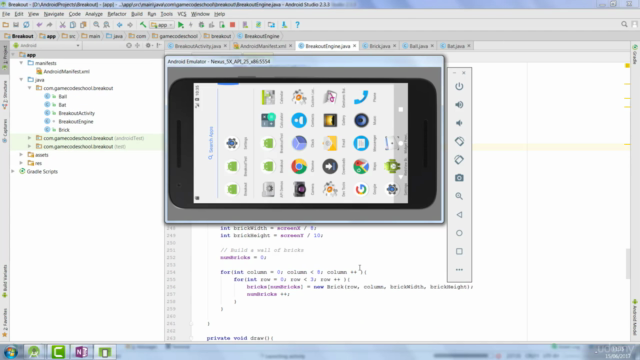The image size is (640, 360).
Task: Click the Project panel settings gear icon
Action: (149, 46)
